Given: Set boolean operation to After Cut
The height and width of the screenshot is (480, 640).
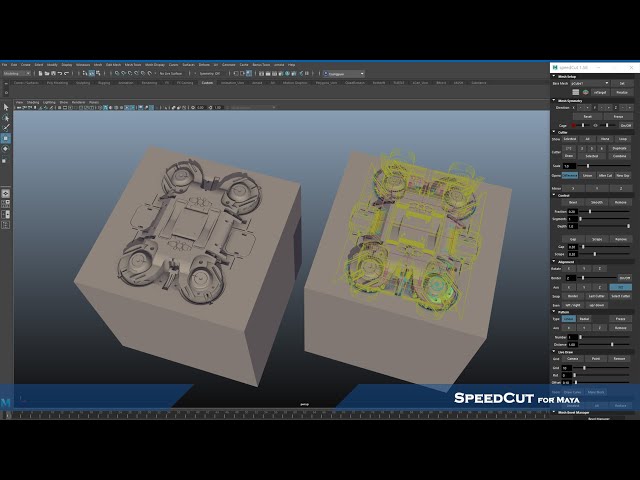Looking at the screenshot, I should [x=605, y=175].
